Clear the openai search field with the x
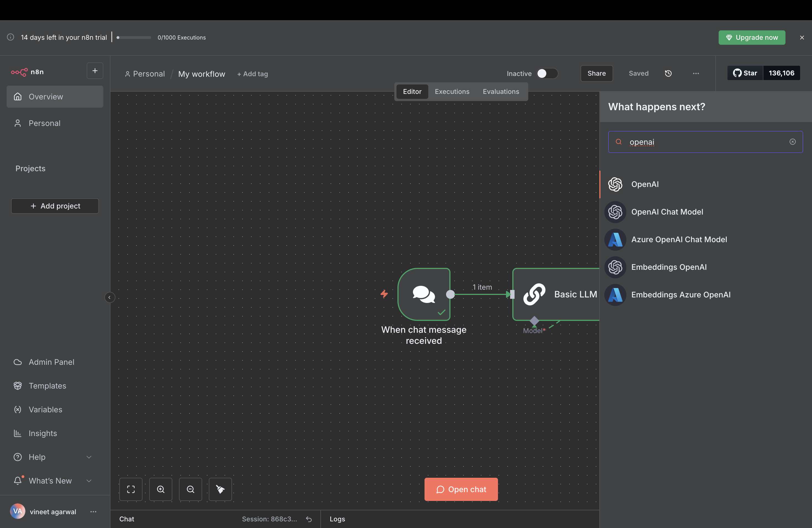Image resolution: width=812 pixels, height=528 pixels. click(793, 142)
